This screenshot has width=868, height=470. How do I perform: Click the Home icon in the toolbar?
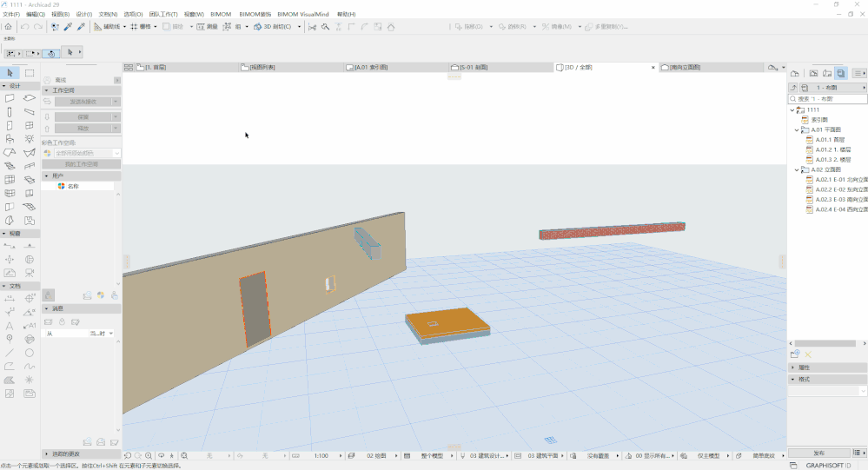pos(9,27)
